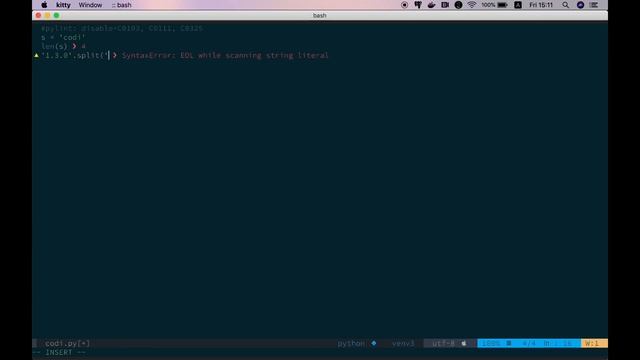Image resolution: width=640 pixels, height=360 pixels.
Task: Click the orange W:1 warning indicator
Action: tap(594, 343)
